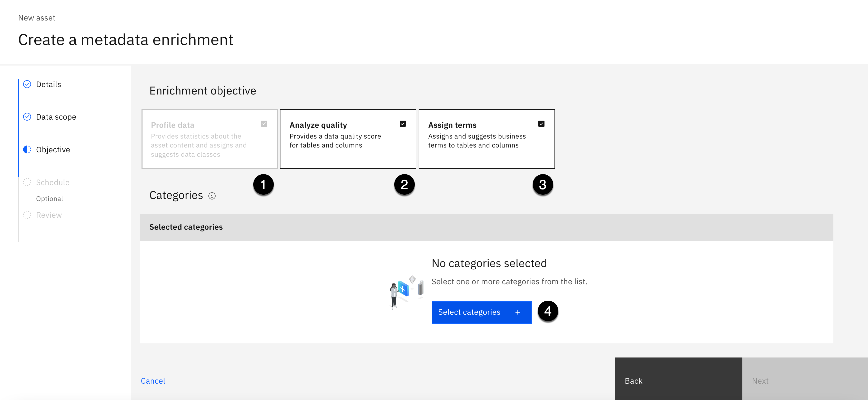Click the Cancel link
868x400 pixels.
pos(153,381)
